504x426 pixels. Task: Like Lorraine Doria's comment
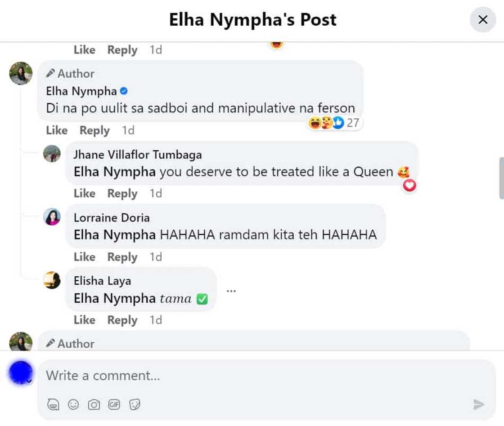pos(84,257)
